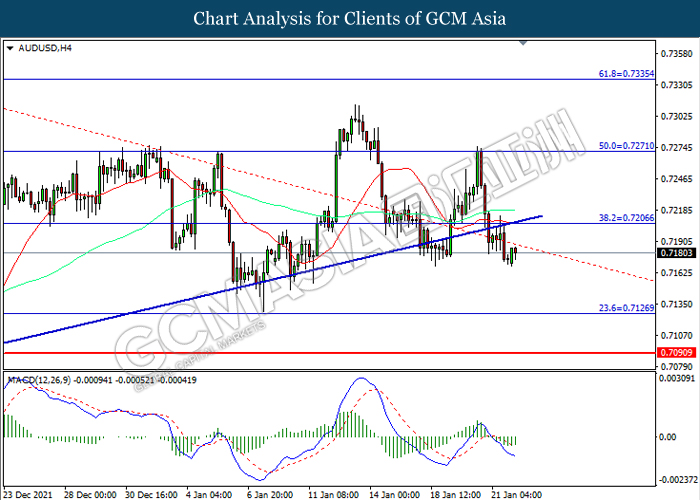This screenshot has width=700, height=500.
Task: Click the price scale value 0.73305
Action: tap(676, 85)
